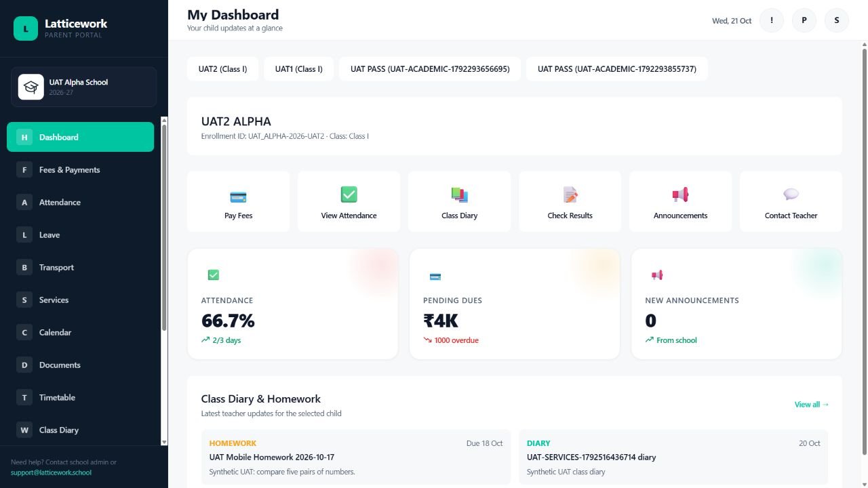Click the main page vertical scrollbar

pos(865,251)
